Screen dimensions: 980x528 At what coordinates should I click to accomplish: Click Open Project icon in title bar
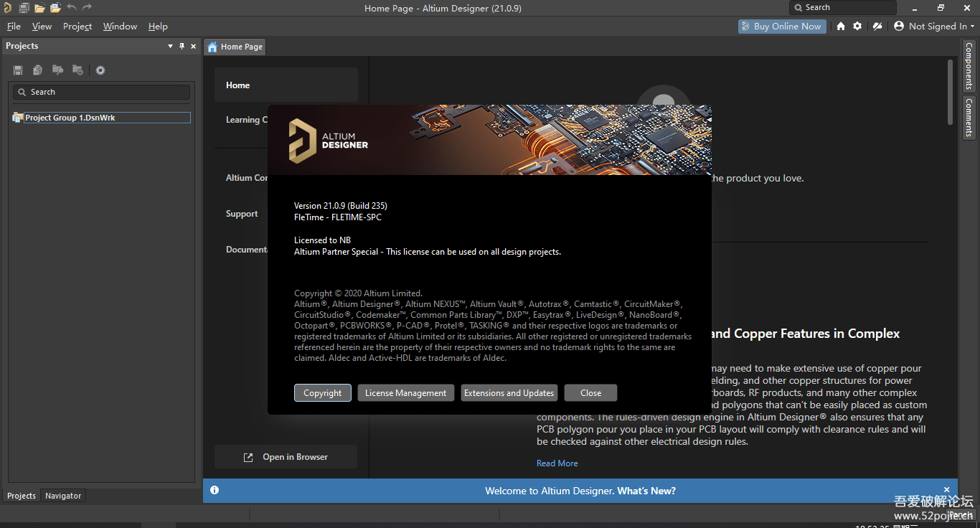pyautogui.click(x=55, y=8)
